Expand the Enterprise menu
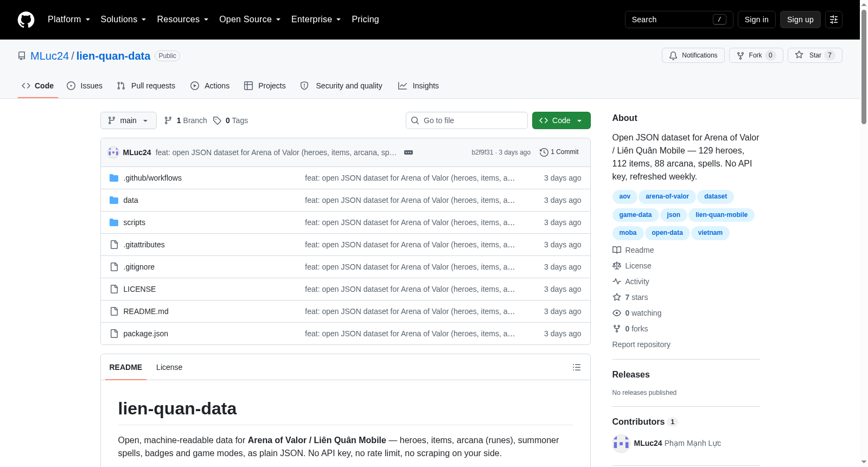Image resolution: width=868 pixels, height=467 pixels. tap(316, 20)
